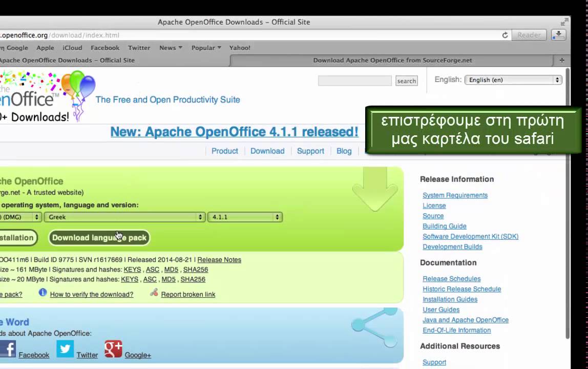This screenshot has width=588, height=369.
Task: Expand the Popular bookmarks menu
Action: [x=206, y=48]
